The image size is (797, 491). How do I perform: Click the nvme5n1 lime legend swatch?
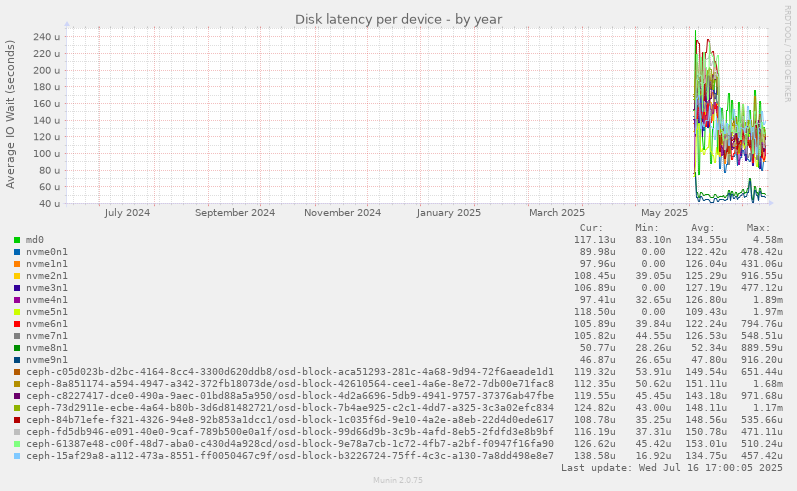[x=17, y=312]
